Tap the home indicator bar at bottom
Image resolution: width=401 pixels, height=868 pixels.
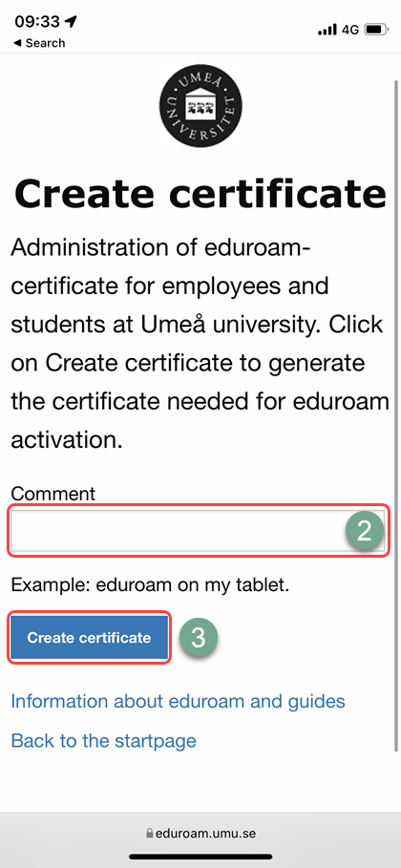[x=200, y=857]
